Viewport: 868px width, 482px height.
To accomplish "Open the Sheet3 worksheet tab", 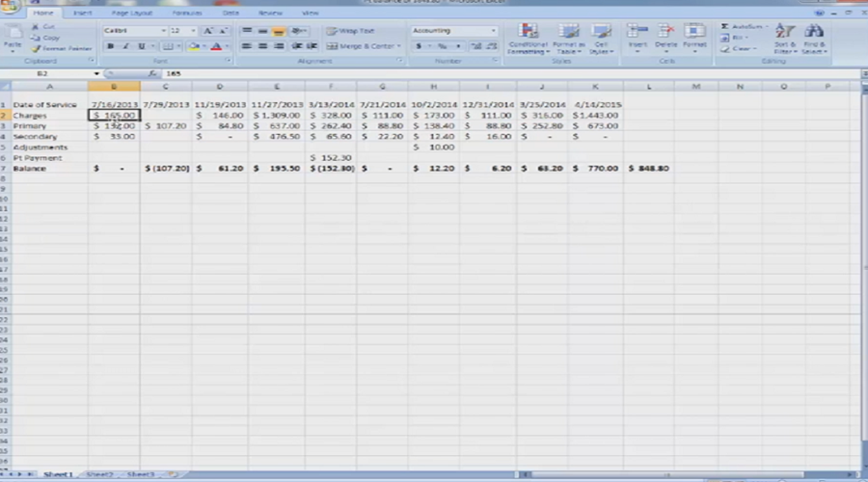I will coord(141,474).
